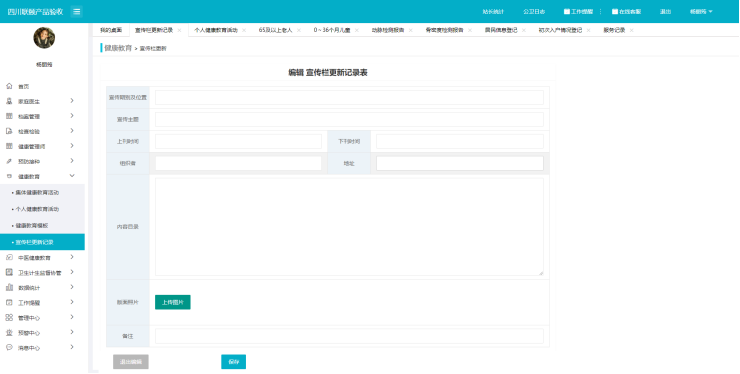
Task: Click the 上传图片 upload button
Action: [x=173, y=302]
